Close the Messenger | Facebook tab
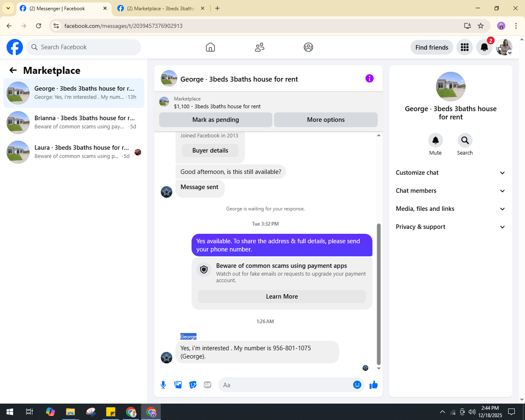Viewport: 525px width, 420px height. tap(105, 8)
